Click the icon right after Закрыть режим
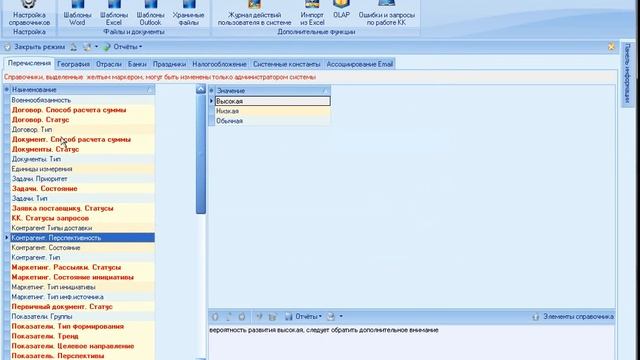 (x=73, y=47)
